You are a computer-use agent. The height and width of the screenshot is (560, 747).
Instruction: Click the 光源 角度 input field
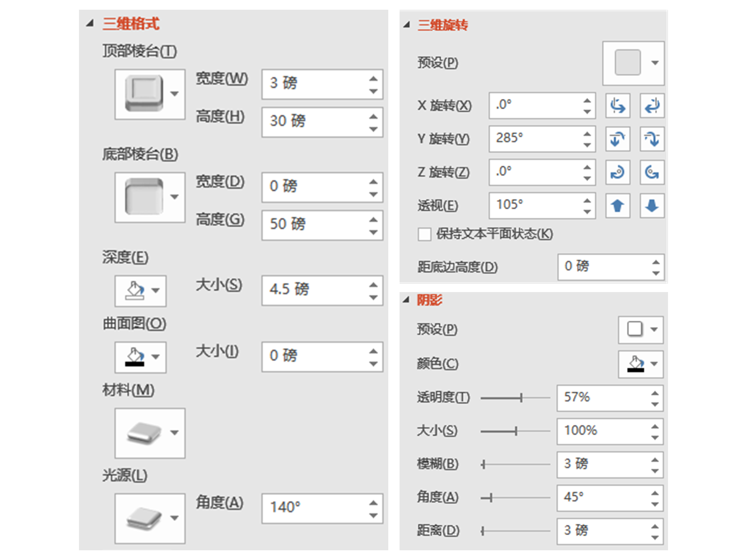315,507
